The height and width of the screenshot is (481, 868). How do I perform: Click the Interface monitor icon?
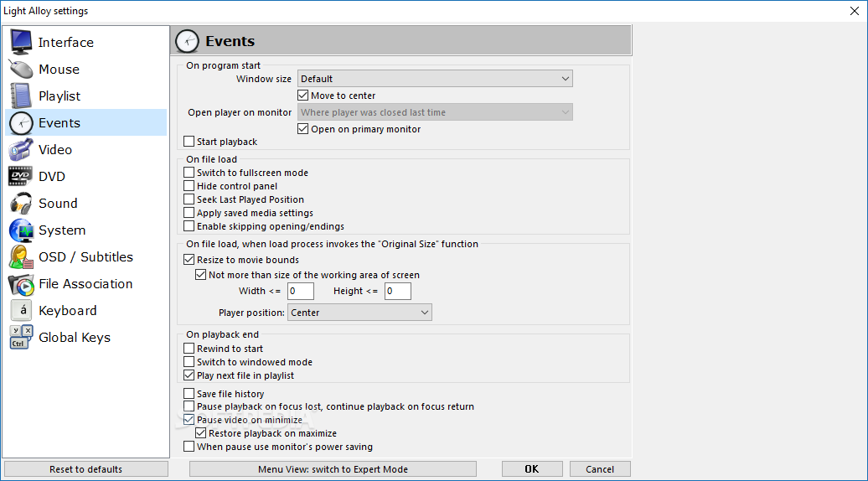tap(21, 42)
